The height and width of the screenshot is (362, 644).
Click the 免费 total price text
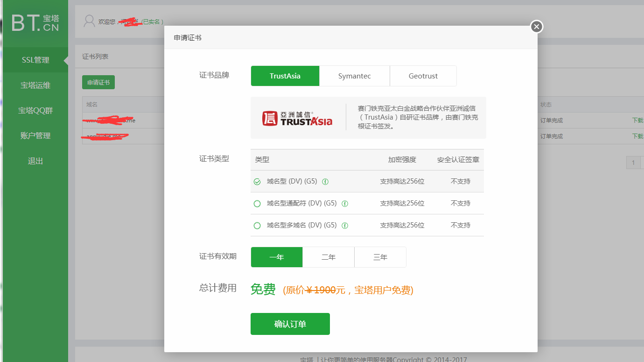263,290
